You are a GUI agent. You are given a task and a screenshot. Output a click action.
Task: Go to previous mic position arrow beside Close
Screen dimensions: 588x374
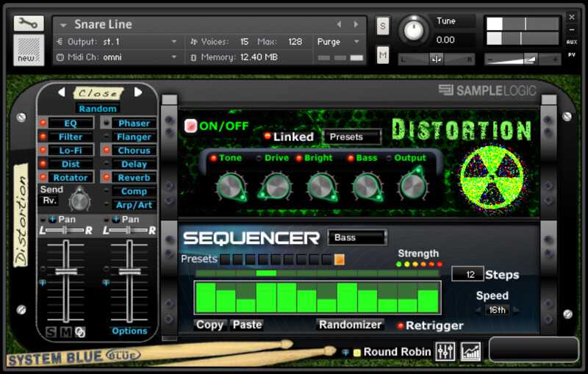tap(62, 92)
